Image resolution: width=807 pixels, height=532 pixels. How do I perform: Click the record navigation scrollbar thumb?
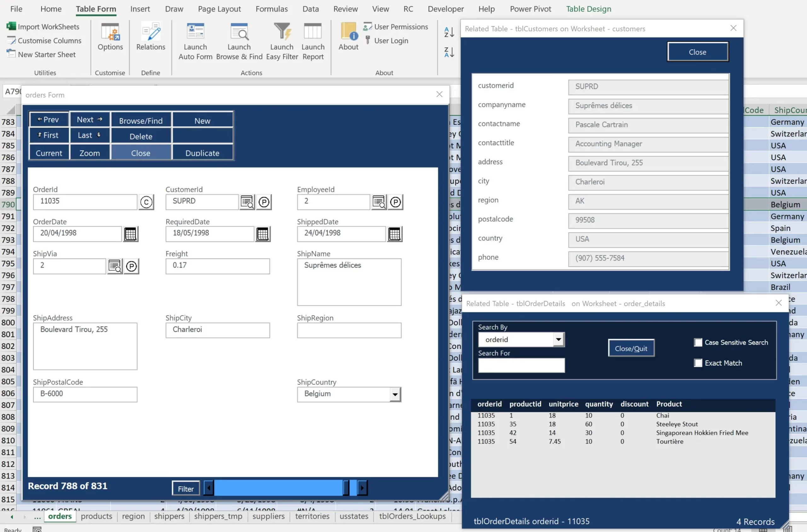tap(346, 488)
